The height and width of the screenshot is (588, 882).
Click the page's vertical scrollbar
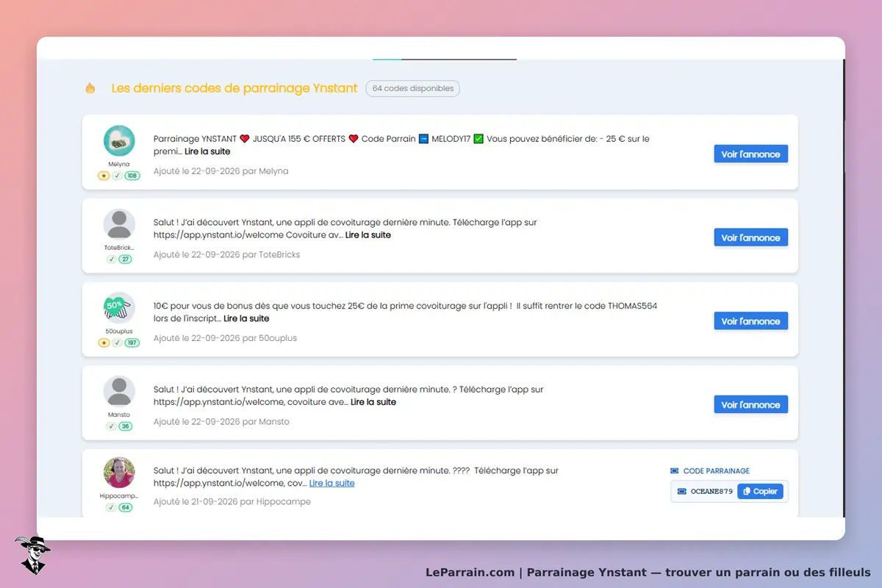844,288
